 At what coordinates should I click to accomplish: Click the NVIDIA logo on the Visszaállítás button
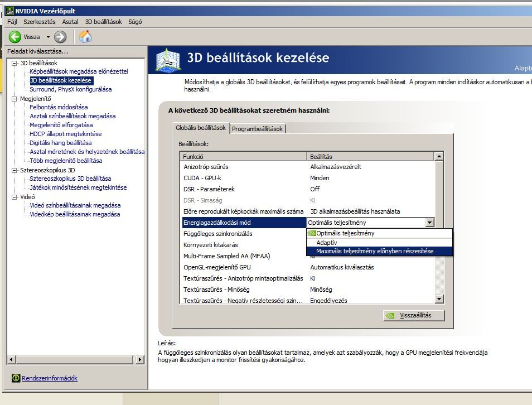390,315
